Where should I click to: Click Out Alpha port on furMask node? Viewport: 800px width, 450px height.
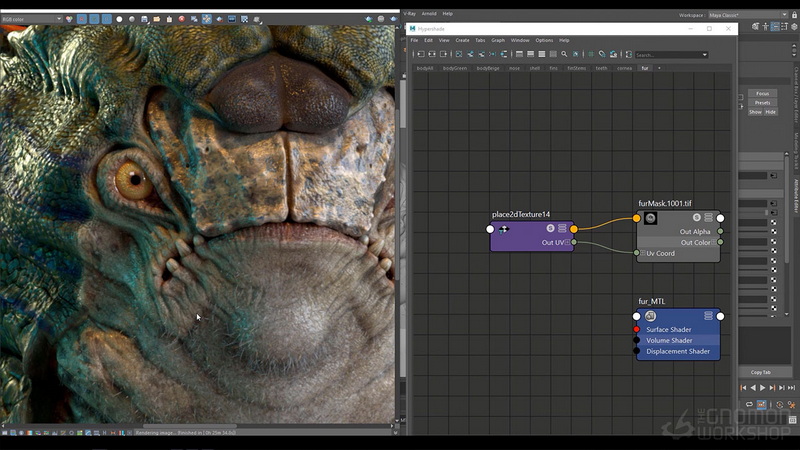coord(720,232)
